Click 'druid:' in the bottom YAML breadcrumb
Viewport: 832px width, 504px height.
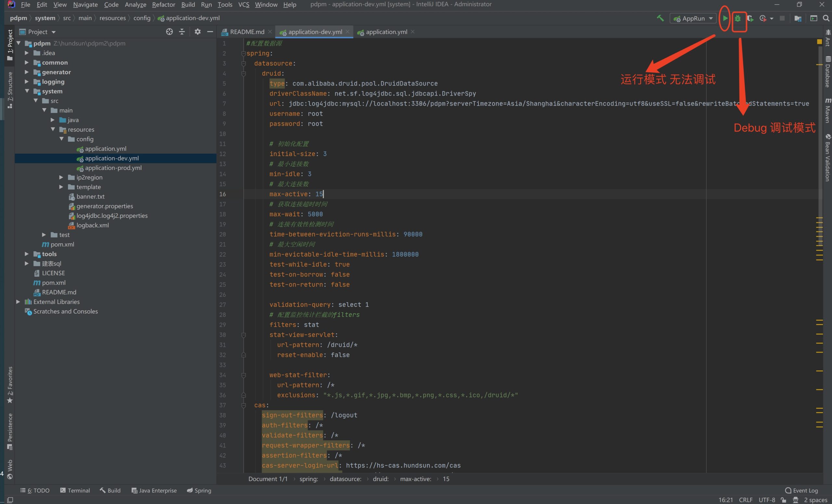coord(381,479)
